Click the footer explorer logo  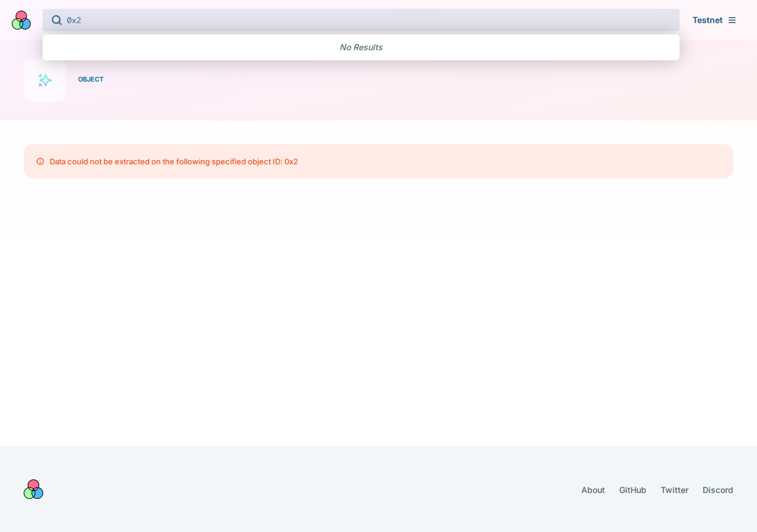pyautogui.click(x=34, y=489)
